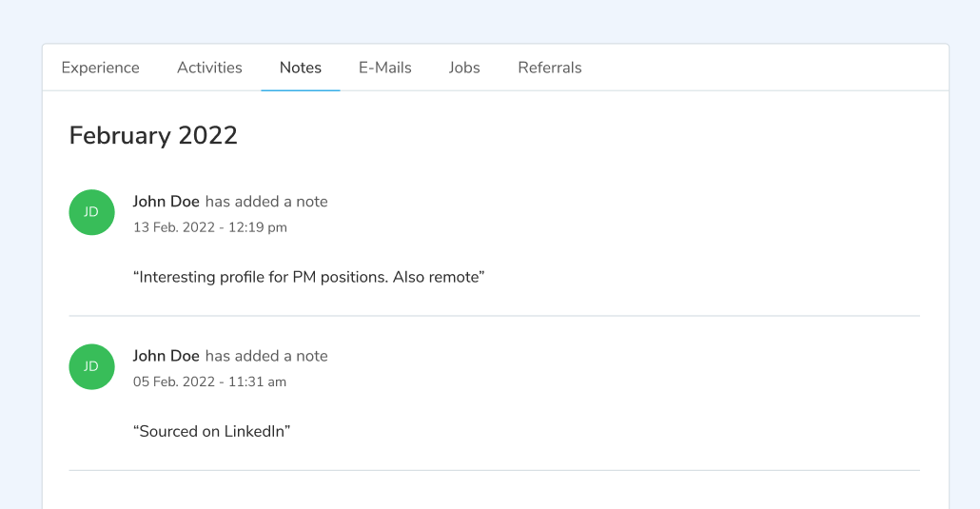Click the divider between the two notes

[494, 316]
